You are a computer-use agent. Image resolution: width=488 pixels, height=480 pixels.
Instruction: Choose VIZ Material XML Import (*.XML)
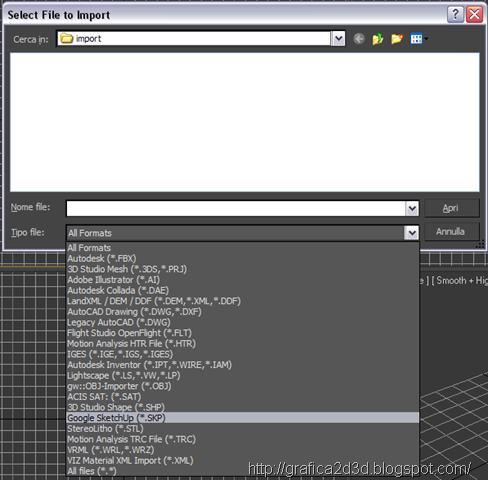coord(242,461)
